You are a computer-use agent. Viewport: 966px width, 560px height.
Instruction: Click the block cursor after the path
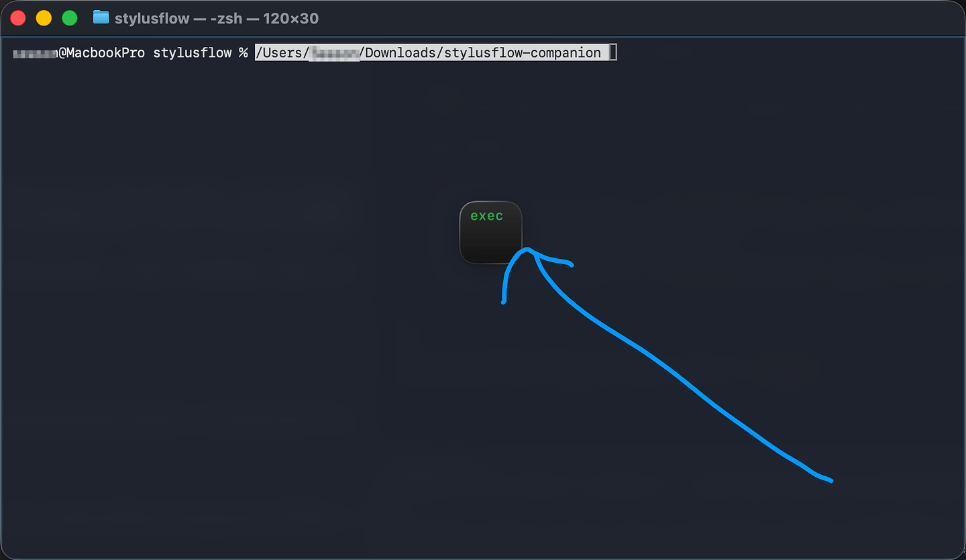click(x=612, y=52)
